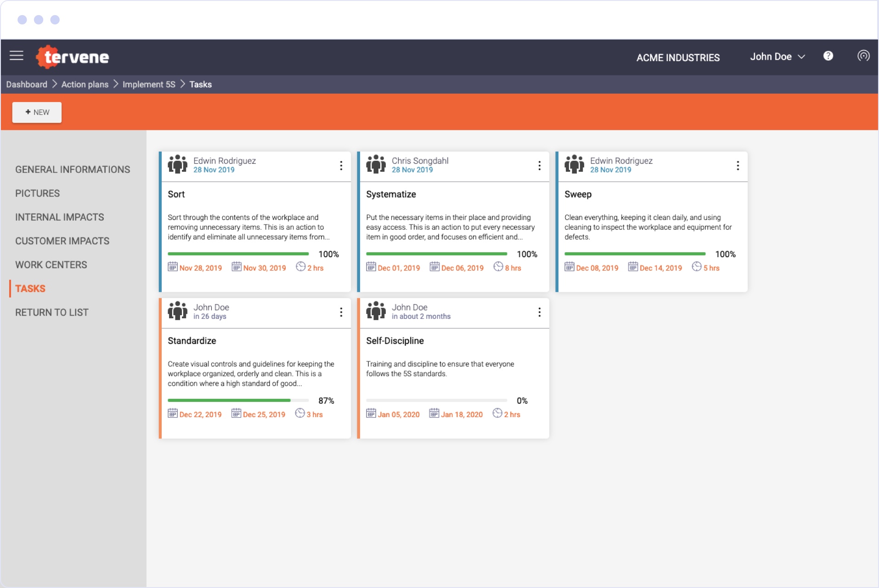Open General Informations section
The height and width of the screenshot is (588, 879).
(x=73, y=170)
